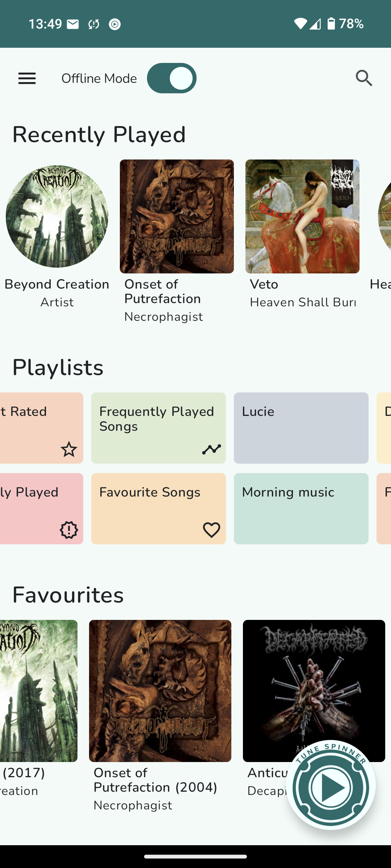Open Beyond Creation artist thumbnail
Image resolution: width=391 pixels, height=868 pixels.
57,216
